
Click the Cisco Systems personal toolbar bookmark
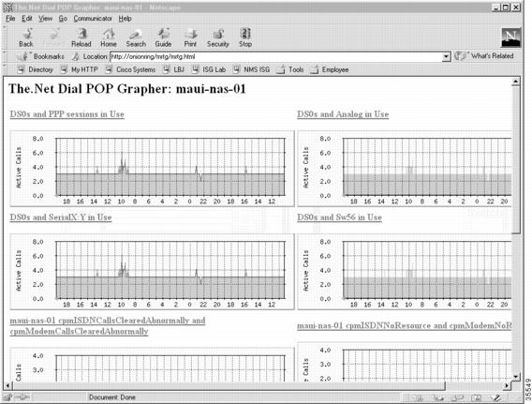coord(131,69)
